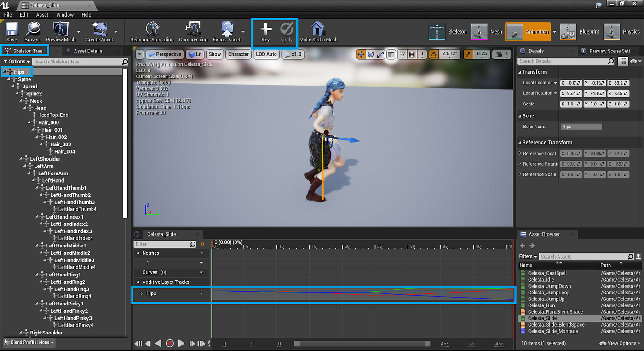The image size is (644, 351).
Task: Switch to Physics editor mode
Action: pyautogui.click(x=622, y=32)
